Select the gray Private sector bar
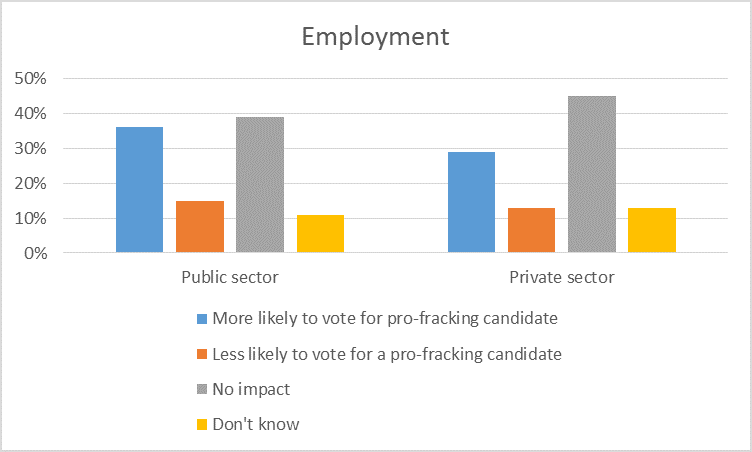This screenshot has height=452, width=752. tap(592, 174)
